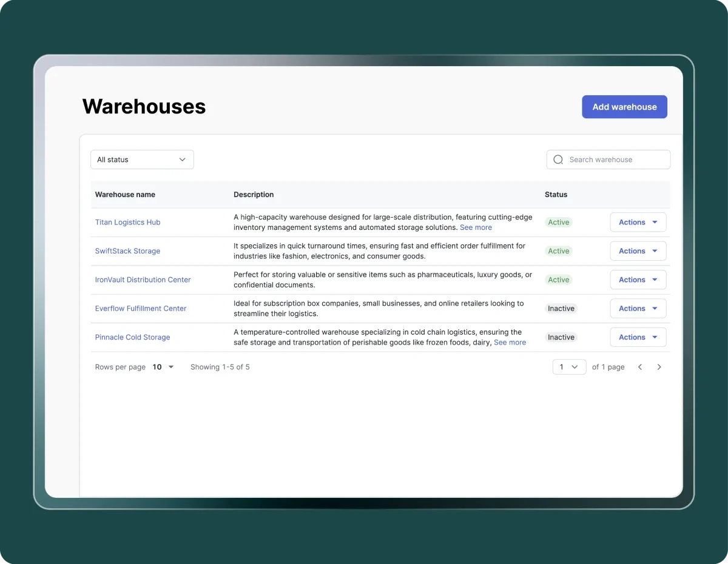This screenshot has height=564, width=728.
Task: Open the See more link for Titan Logistics Hub
Action: [x=476, y=227]
